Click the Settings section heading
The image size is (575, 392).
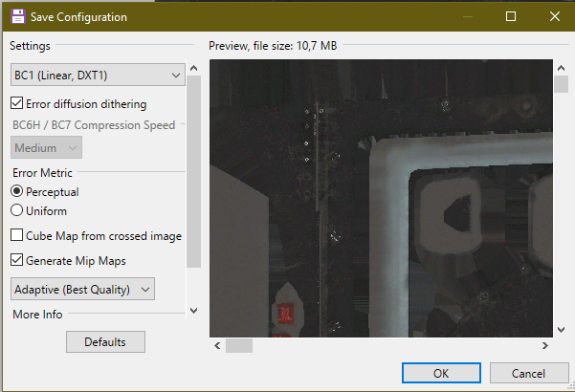[x=30, y=46]
